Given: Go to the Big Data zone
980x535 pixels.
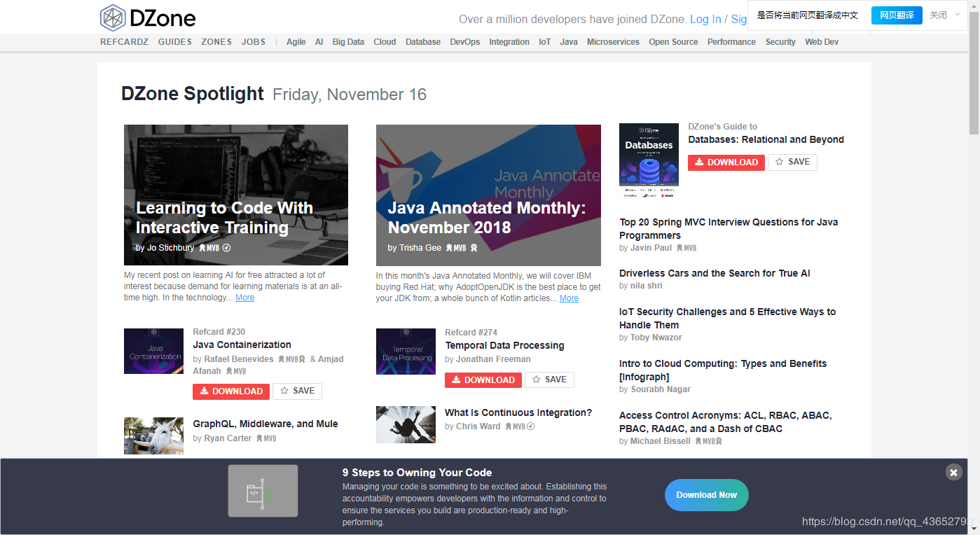Looking at the screenshot, I should [348, 42].
